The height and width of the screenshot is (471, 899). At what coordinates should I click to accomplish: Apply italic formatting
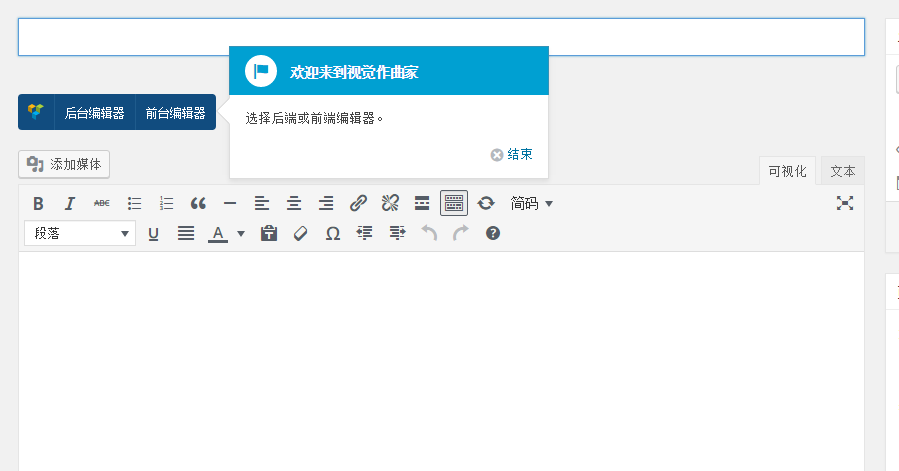pos(70,203)
